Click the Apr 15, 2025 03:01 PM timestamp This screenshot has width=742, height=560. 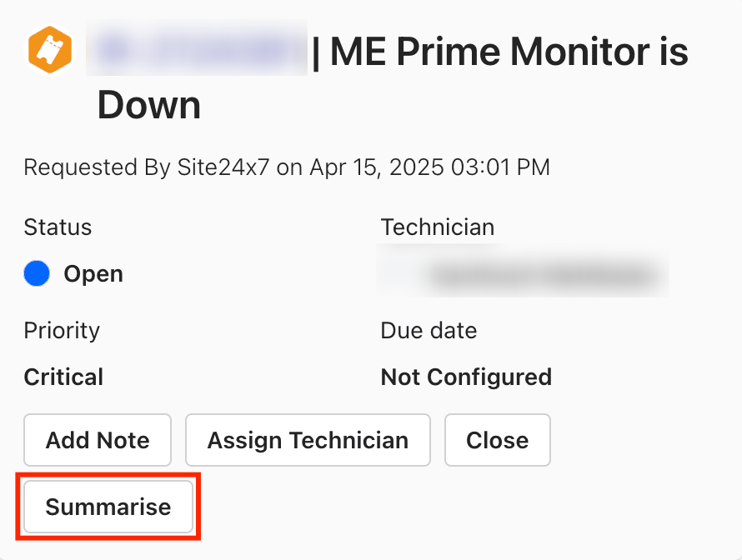coord(429,167)
